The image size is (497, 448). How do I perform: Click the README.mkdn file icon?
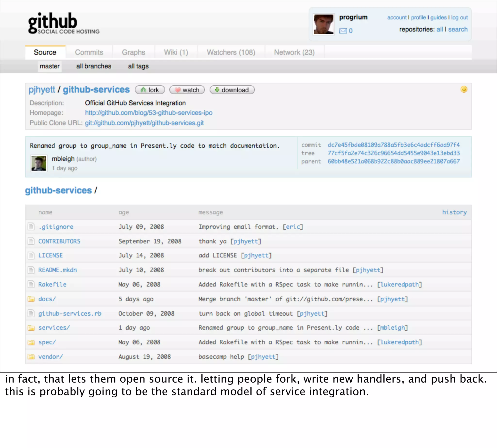coord(31,270)
